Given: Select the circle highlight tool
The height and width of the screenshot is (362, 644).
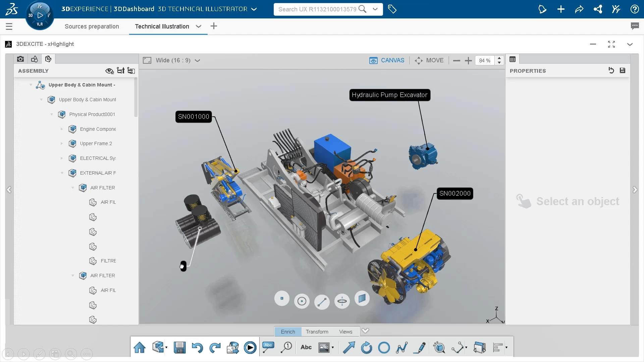Looking at the screenshot, I should [x=384, y=348].
